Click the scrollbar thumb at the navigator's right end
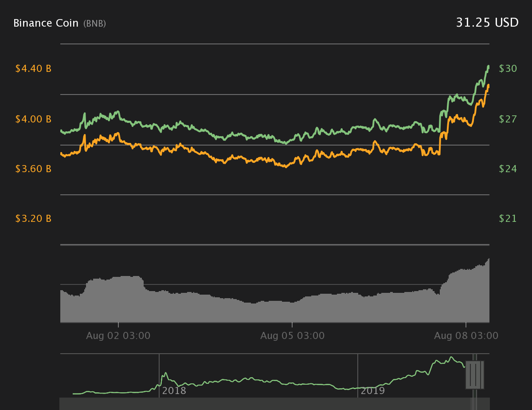This screenshot has height=410, width=532. point(474,404)
